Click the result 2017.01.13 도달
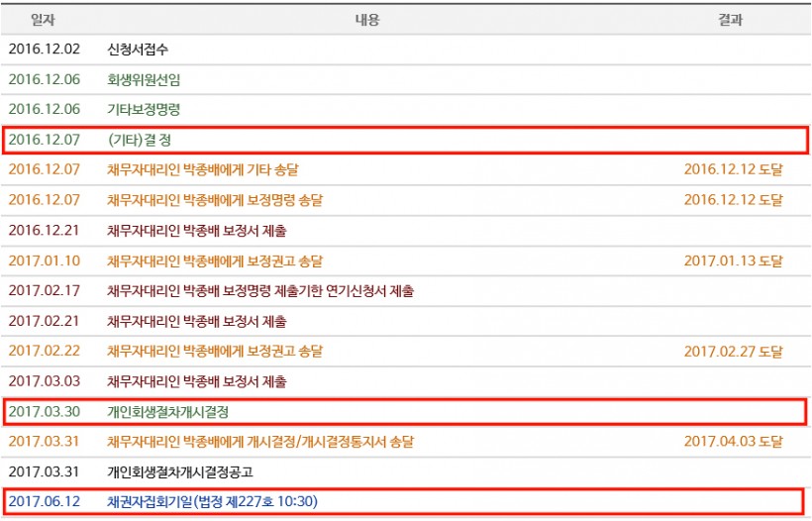 (734, 260)
